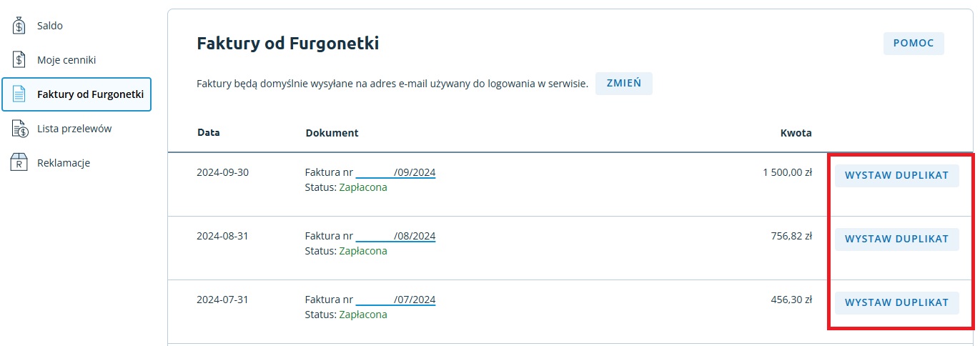Click the Faktury od Furgonetki document icon
The width and height of the screenshot is (980, 346).
pyautogui.click(x=19, y=94)
